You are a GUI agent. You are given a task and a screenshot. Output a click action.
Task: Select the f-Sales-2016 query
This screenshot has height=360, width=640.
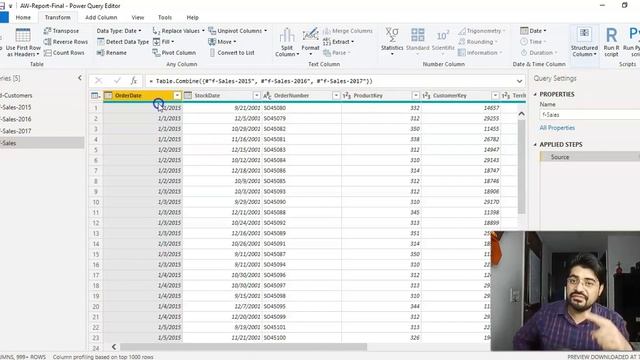pos(42,119)
